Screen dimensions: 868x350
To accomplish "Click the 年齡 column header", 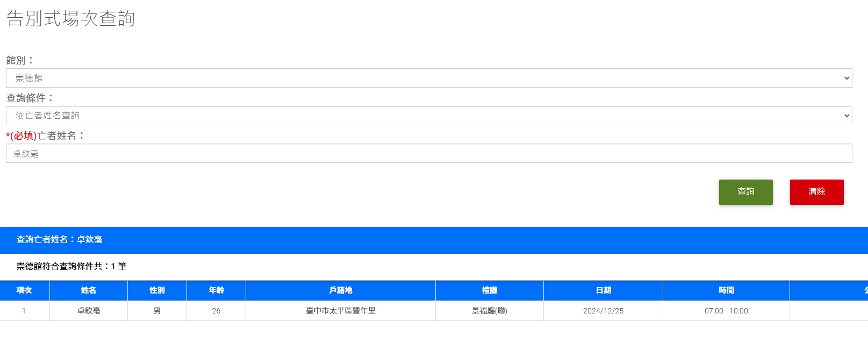I will 216,290.
